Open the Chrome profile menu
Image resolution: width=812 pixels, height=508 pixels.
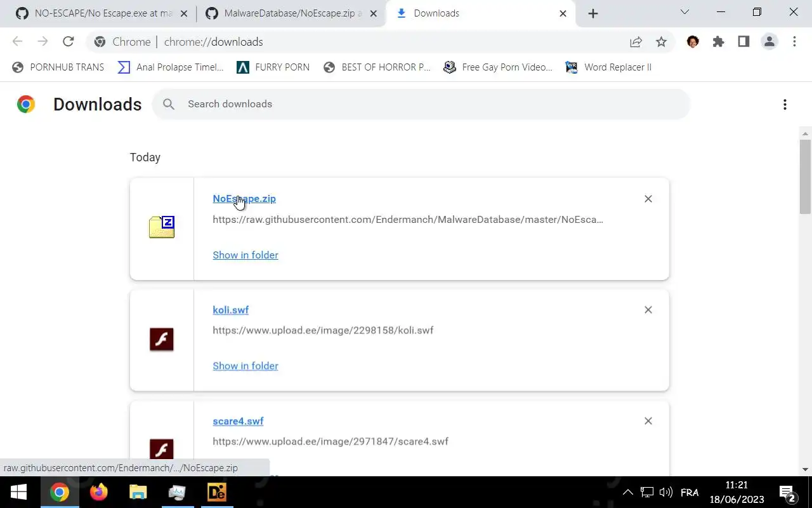point(769,42)
